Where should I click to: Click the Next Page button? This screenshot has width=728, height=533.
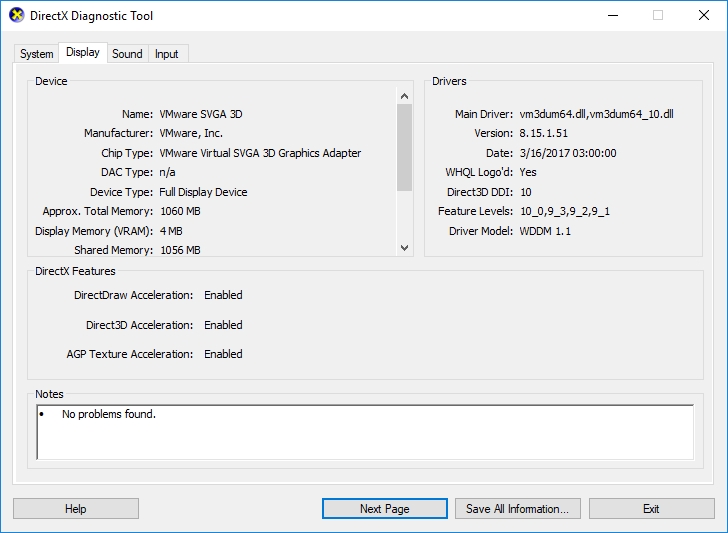(384, 509)
